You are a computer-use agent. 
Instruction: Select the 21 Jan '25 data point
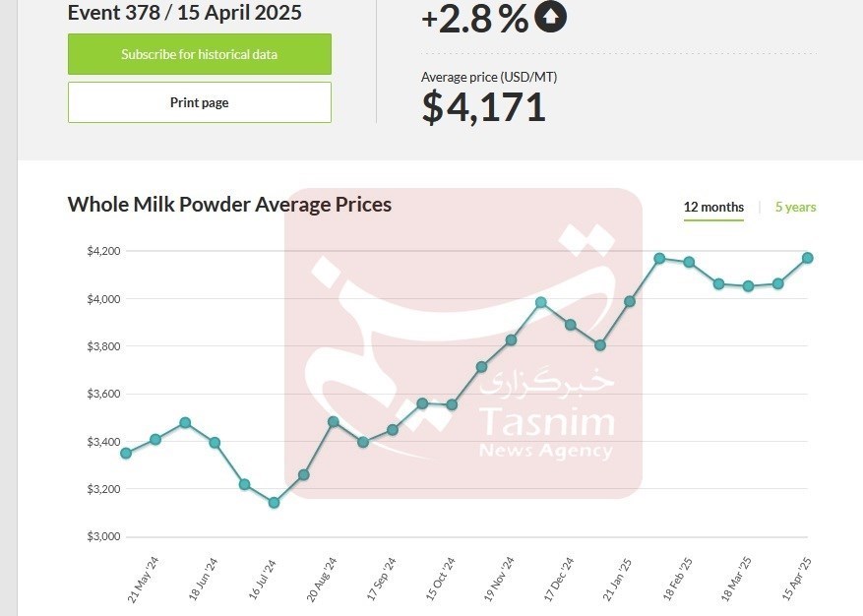click(630, 301)
